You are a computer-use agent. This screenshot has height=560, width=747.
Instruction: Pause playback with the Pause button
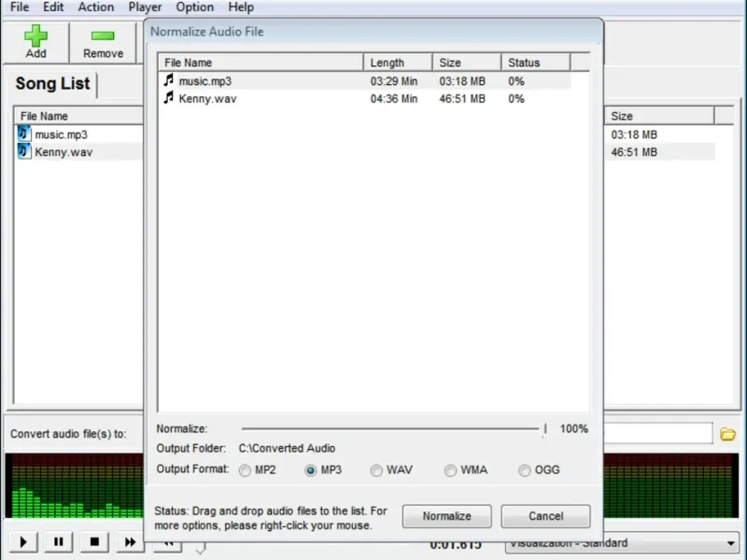tap(59, 542)
